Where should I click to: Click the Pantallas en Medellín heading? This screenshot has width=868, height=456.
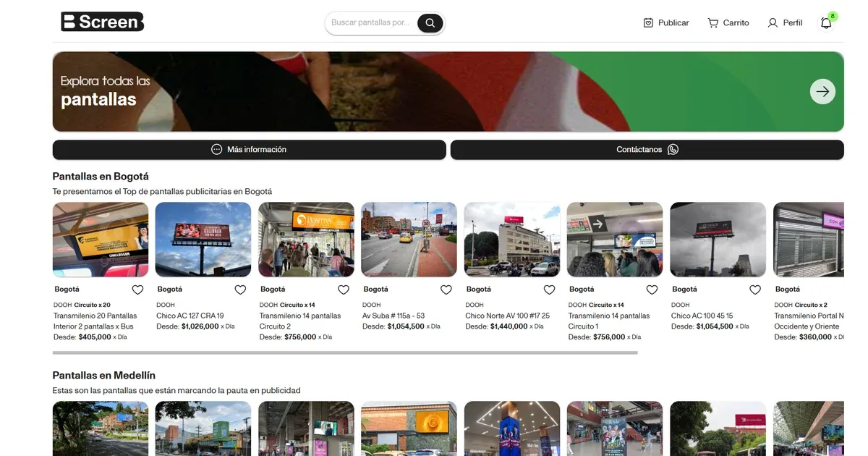pyautogui.click(x=104, y=376)
